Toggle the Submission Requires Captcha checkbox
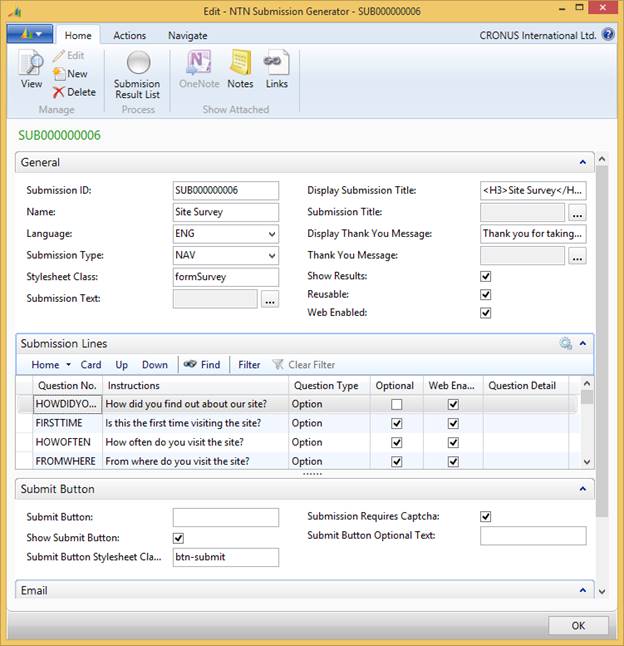Viewport: 624px width, 646px height. pyautogui.click(x=486, y=516)
